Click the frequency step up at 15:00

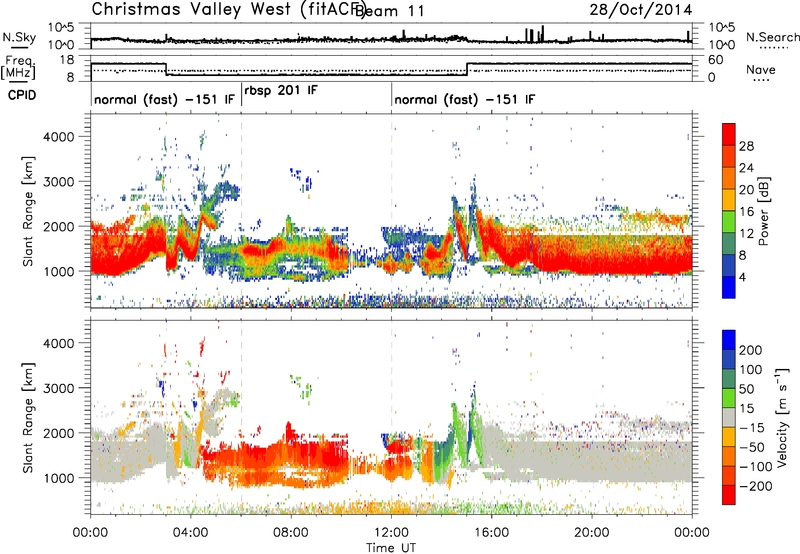467,69
